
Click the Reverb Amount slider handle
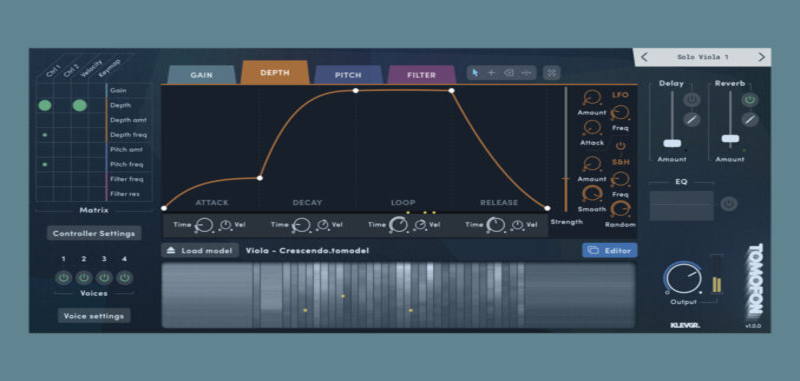[x=730, y=139]
